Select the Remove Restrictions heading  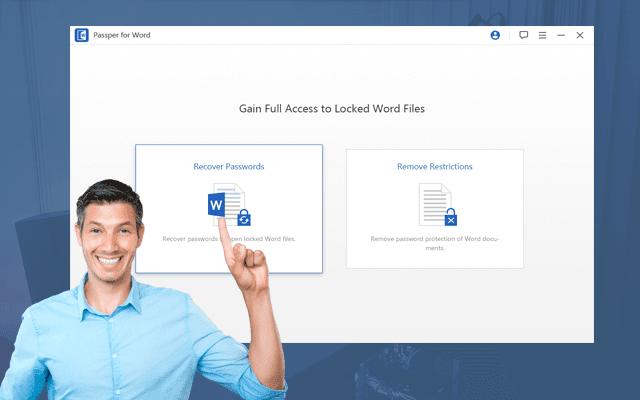[435, 167]
